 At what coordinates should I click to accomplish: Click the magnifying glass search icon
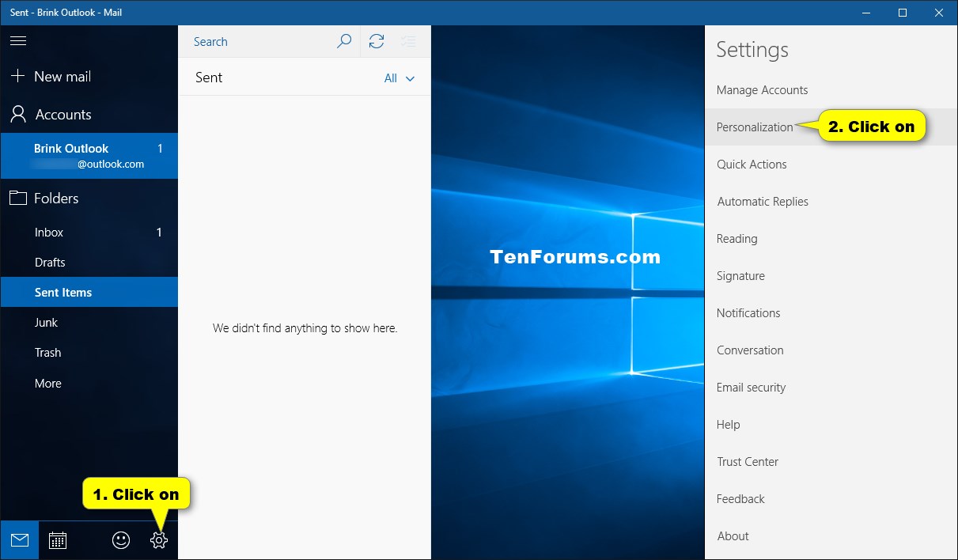coord(344,42)
